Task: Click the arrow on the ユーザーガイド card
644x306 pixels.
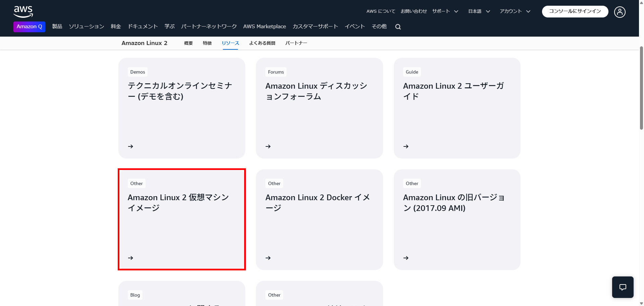Action: coord(406,146)
